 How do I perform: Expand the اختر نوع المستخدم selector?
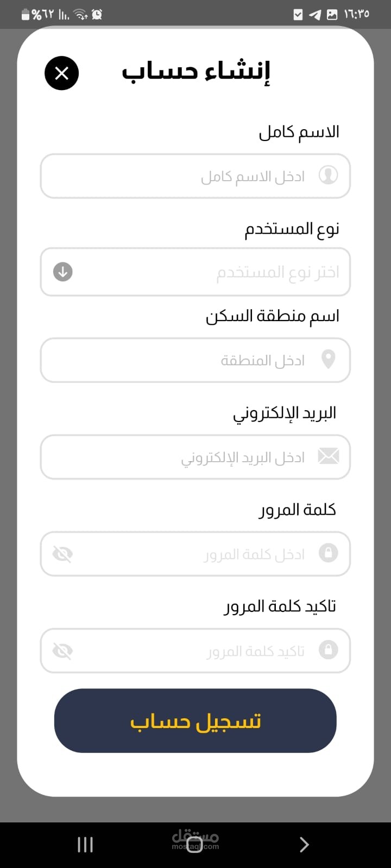coord(217,272)
